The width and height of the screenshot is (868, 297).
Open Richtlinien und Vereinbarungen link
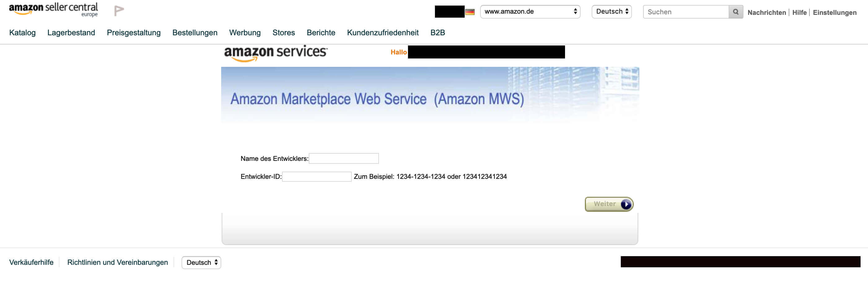(x=118, y=262)
